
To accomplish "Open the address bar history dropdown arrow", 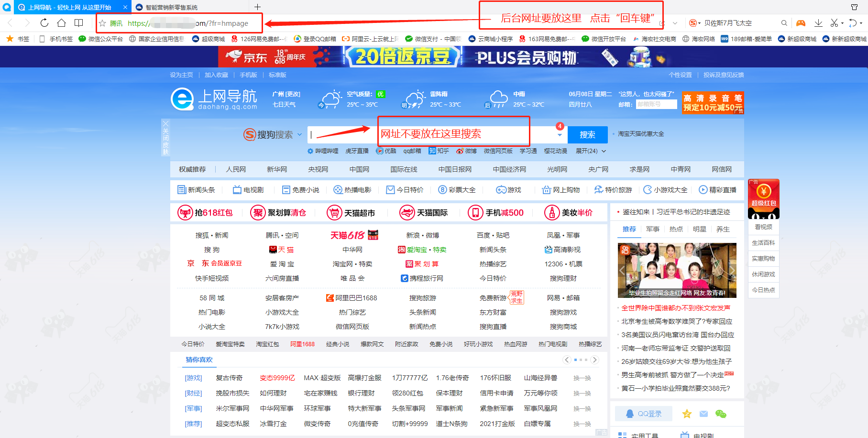I will [x=675, y=23].
